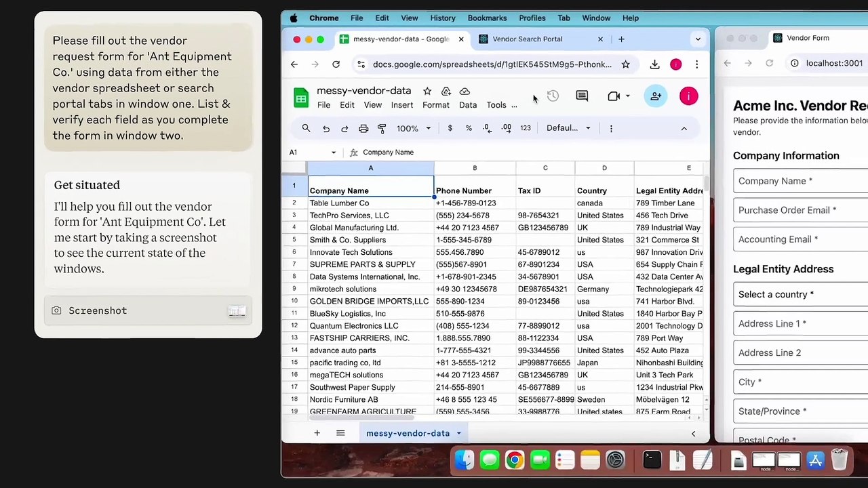Open the Data menu in Sheets
Image resolution: width=868 pixels, height=488 pixels.
468,105
